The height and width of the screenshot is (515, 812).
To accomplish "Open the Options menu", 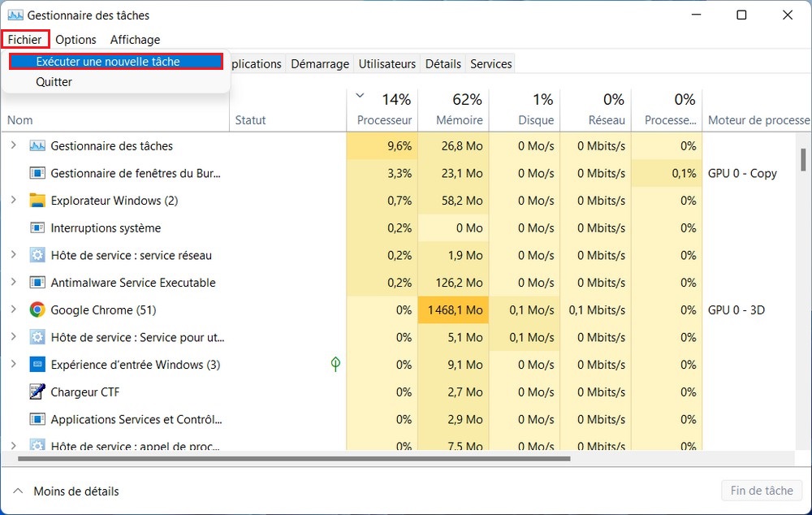I will point(76,40).
